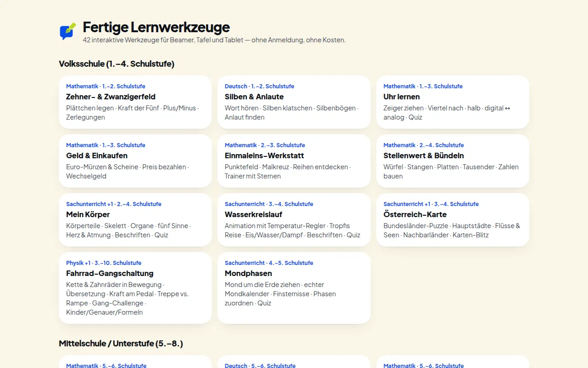Open Geld & Einkaufen tool
588x368 pixels.
pos(135,161)
